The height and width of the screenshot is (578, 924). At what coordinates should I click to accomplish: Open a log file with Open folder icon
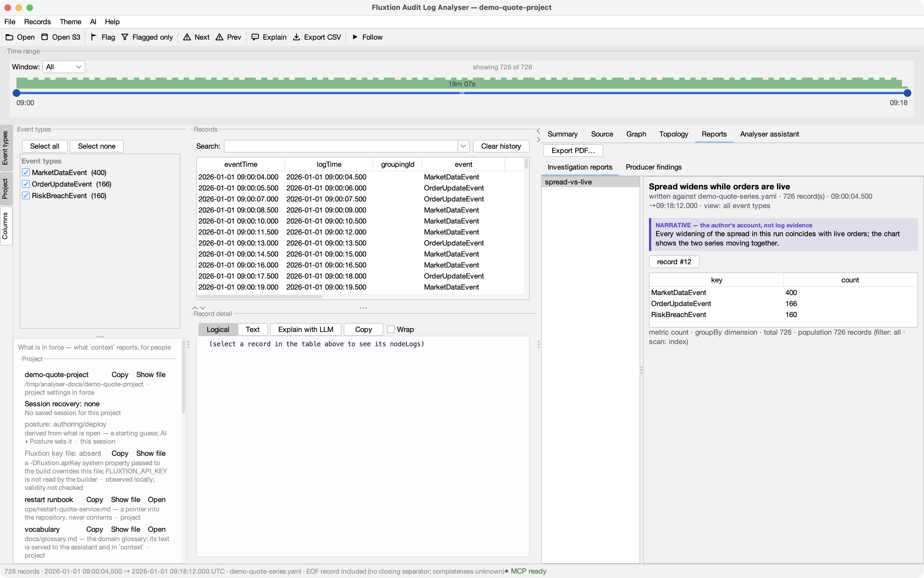point(10,37)
